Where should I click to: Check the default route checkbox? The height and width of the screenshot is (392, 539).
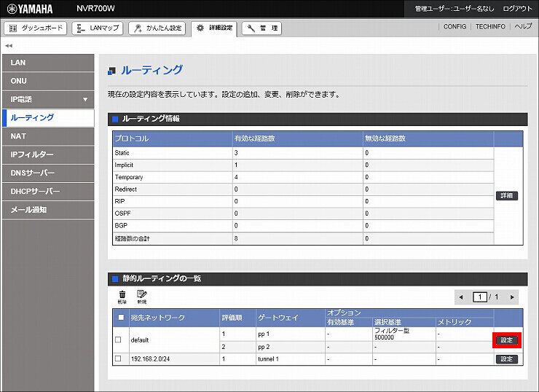[118, 340]
